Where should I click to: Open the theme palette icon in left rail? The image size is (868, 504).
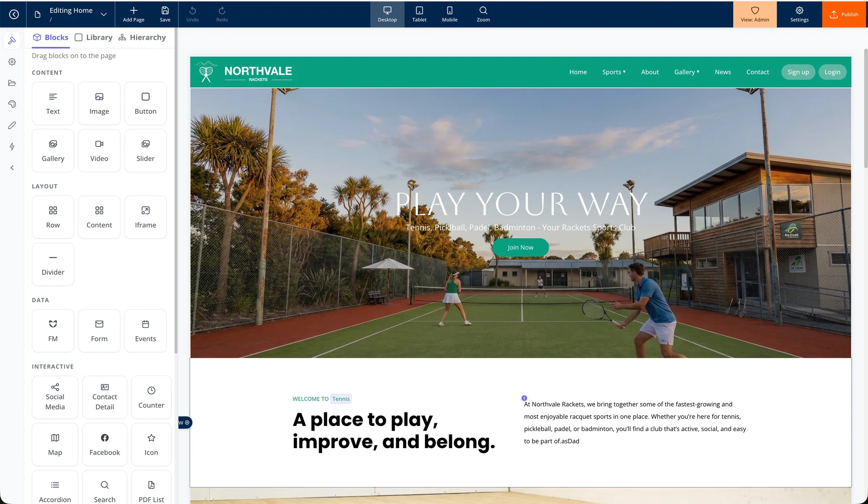pyautogui.click(x=12, y=104)
